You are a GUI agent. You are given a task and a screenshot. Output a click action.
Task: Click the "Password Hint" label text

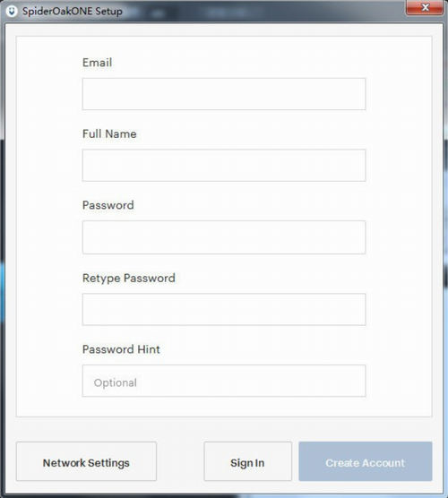(x=121, y=349)
